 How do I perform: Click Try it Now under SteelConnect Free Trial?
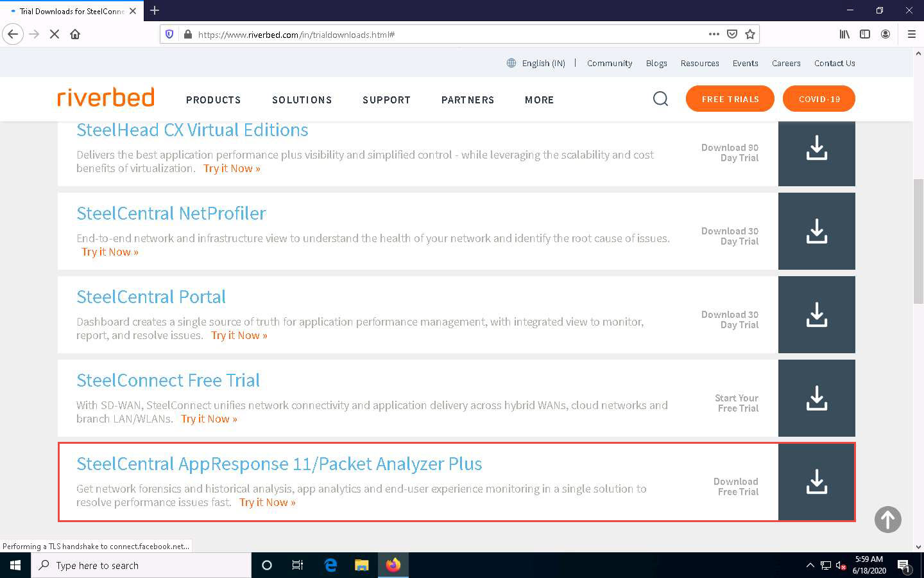209,419
